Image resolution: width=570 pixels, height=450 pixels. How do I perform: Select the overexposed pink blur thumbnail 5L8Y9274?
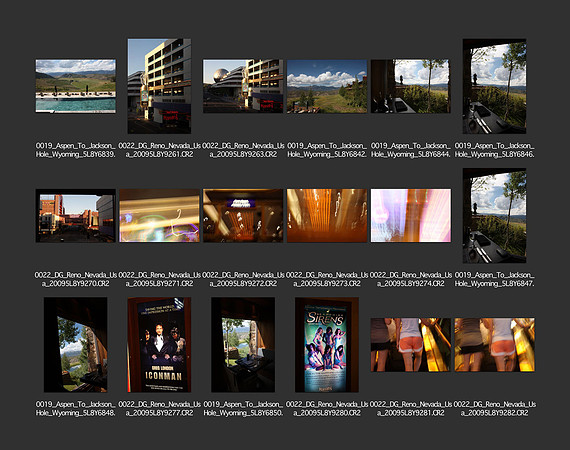coord(411,216)
